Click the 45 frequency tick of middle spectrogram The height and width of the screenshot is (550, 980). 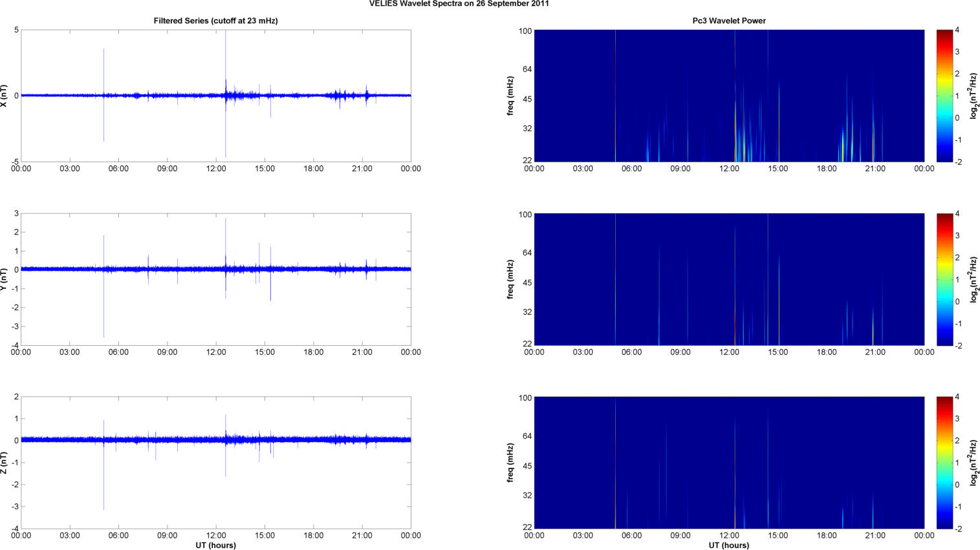[528, 282]
